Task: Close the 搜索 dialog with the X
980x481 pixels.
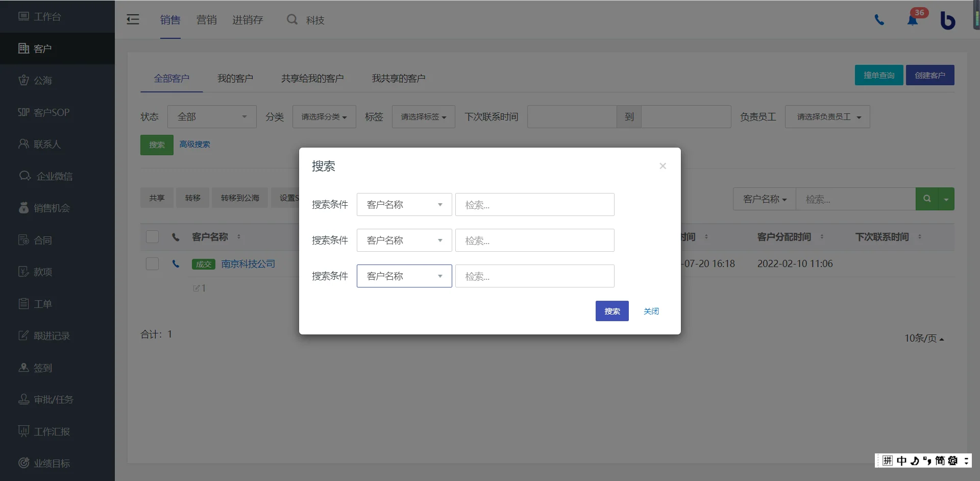Action: 663,166
